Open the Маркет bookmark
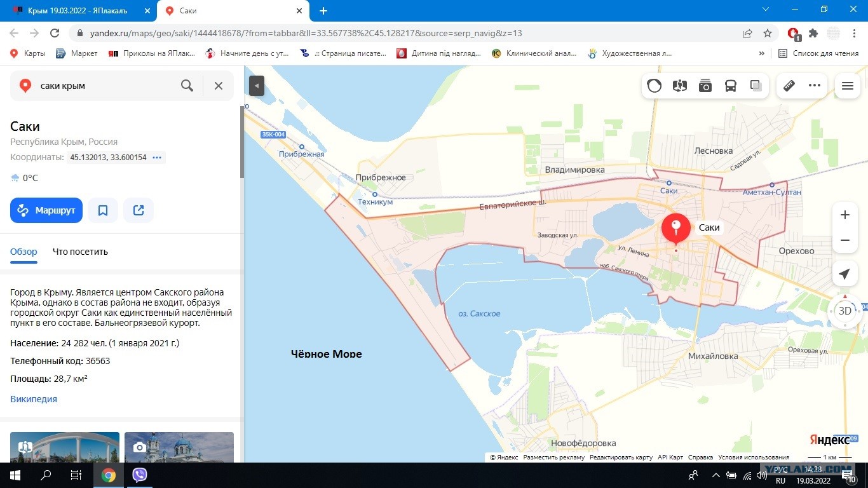This screenshot has width=868, height=488. (x=77, y=53)
